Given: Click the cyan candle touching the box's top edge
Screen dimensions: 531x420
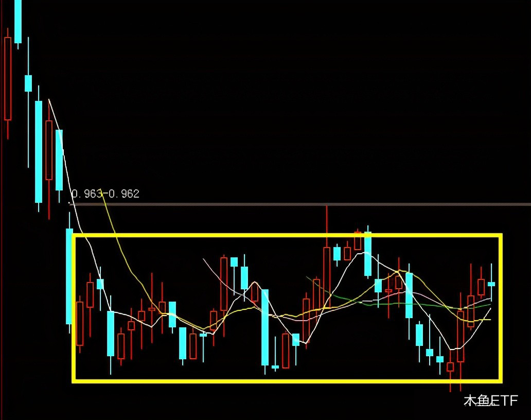Looking at the screenshot, I should click(x=368, y=253).
